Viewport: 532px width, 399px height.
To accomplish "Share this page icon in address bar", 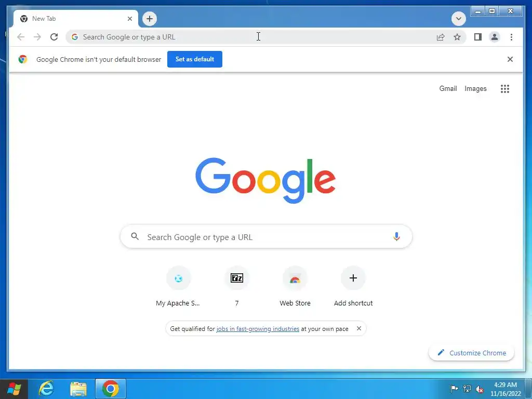I will click(x=441, y=37).
